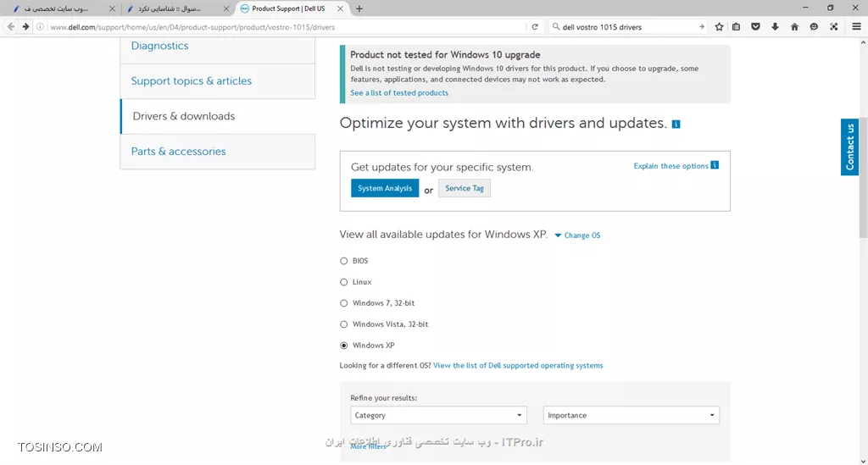The width and height of the screenshot is (868, 465).
Task: Go back with the browser back arrow
Action: [10, 26]
